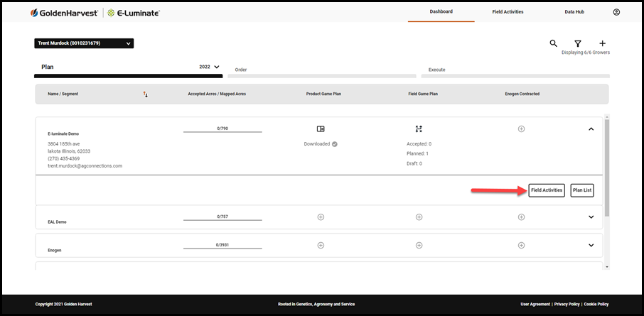Open the Privacy Policy link
This screenshot has width=644, height=316.
click(x=567, y=304)
